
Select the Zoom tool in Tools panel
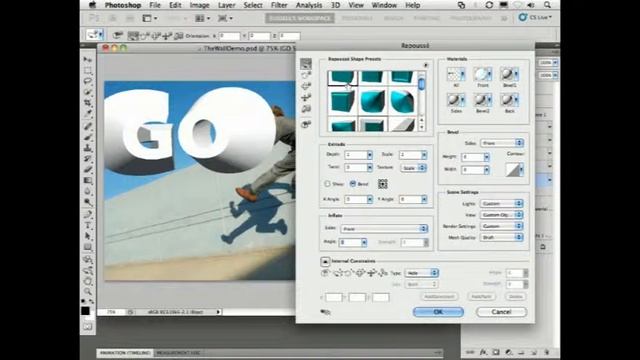pos(88,291)
